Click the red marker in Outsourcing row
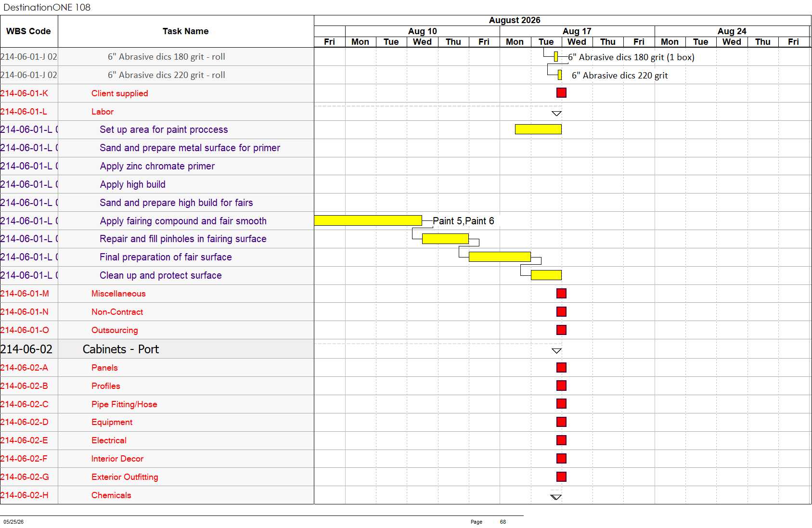The height and width of the screenshot is (528, 812). pyautogui.click(x=561, y=330)
